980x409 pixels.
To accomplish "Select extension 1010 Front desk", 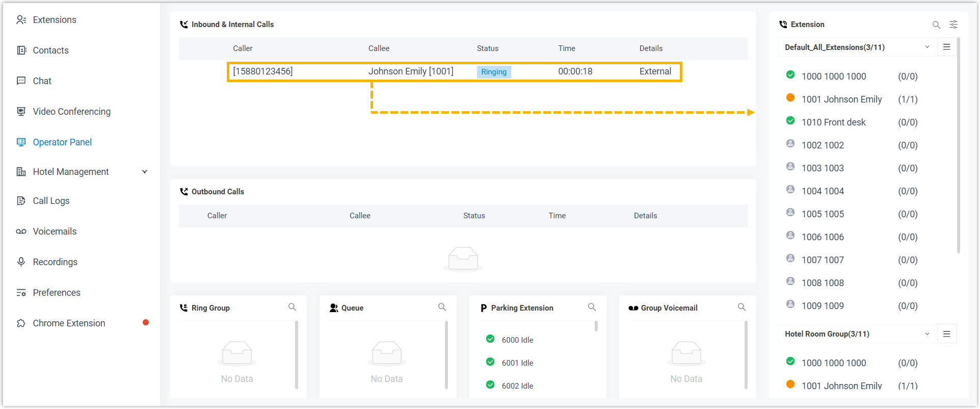I will click(x=833, y=122).
